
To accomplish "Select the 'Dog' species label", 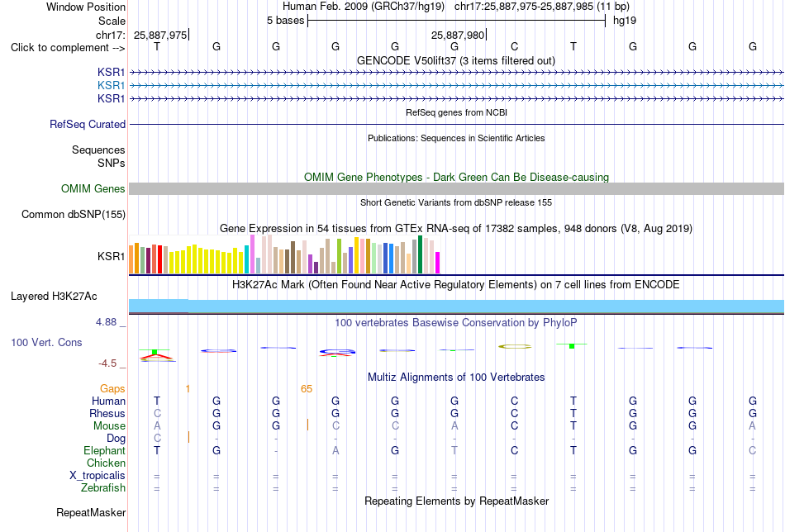I will tap(116, 439).
